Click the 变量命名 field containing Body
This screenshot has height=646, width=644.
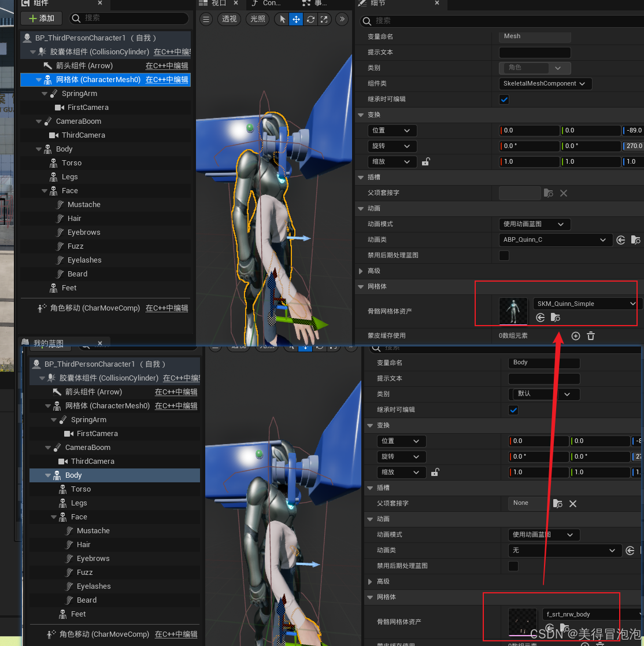tap(544, 363)
